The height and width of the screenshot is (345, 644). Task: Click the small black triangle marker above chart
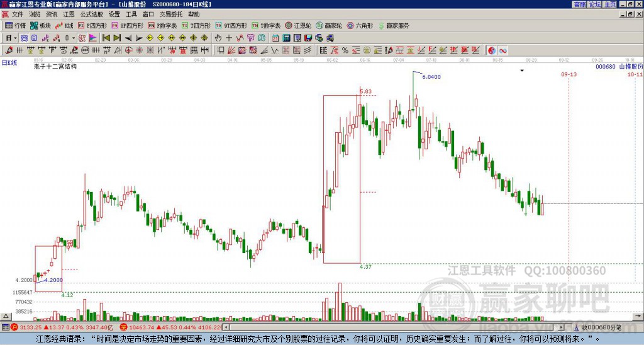pyautogui.click(x=522, y=71)
